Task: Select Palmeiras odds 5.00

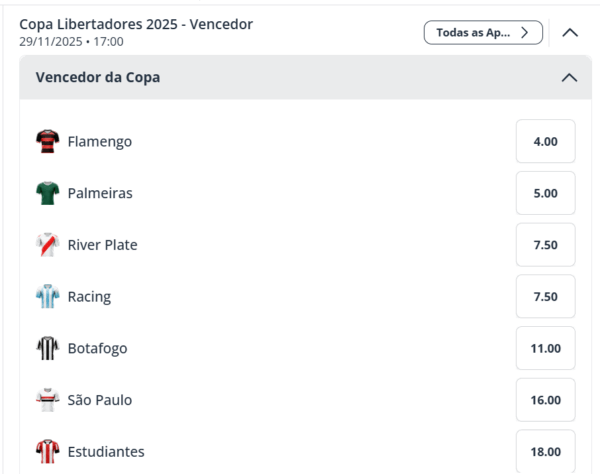Action: (x=545, y=193)
